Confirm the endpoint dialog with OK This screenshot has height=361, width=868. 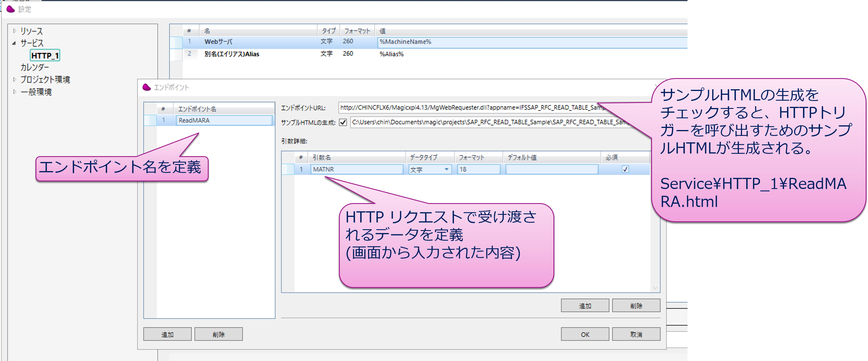coord(585,334)
